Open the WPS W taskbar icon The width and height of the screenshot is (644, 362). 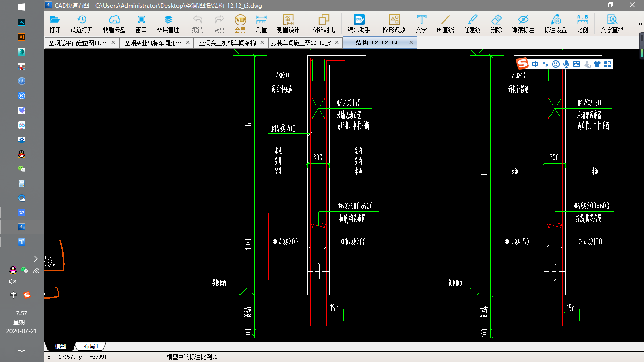(22, 213)
